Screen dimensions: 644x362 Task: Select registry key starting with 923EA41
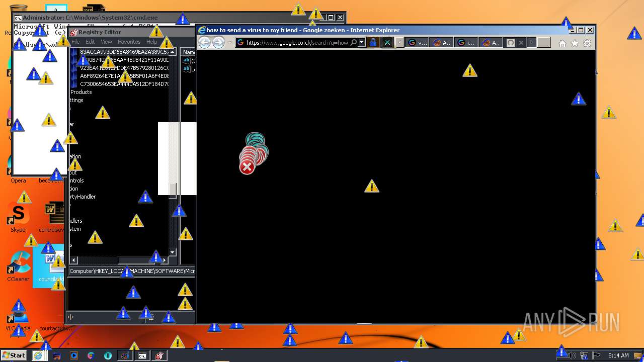[124, 68]
